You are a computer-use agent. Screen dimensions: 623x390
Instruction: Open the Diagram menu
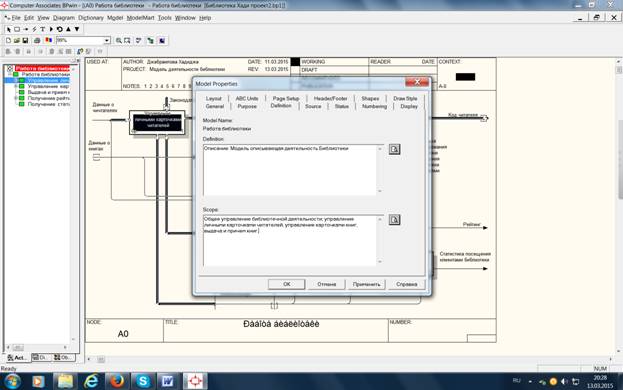point(64,18)
